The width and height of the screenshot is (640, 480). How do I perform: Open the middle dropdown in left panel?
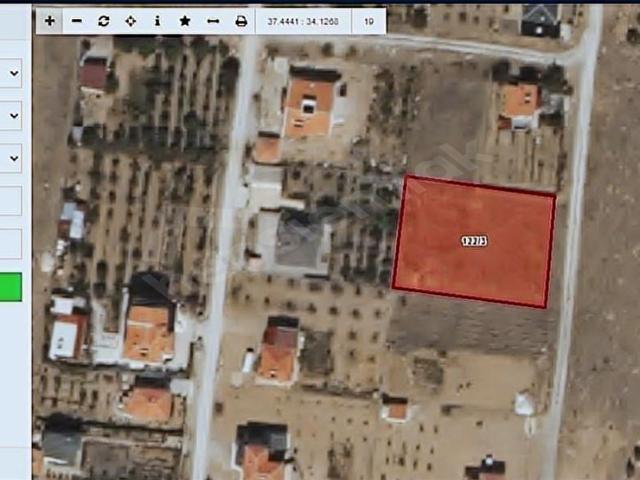(11, 116)
